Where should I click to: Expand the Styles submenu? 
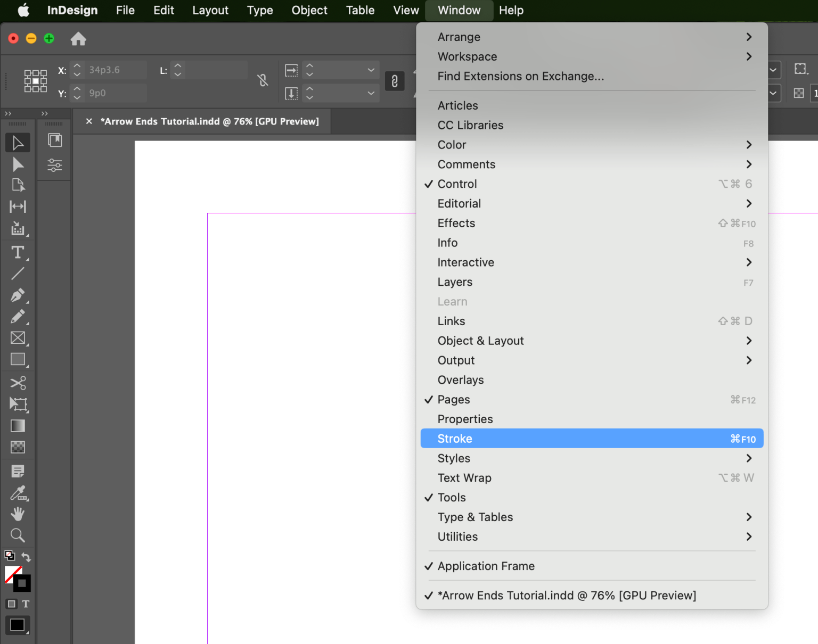[x=453, y=458]
